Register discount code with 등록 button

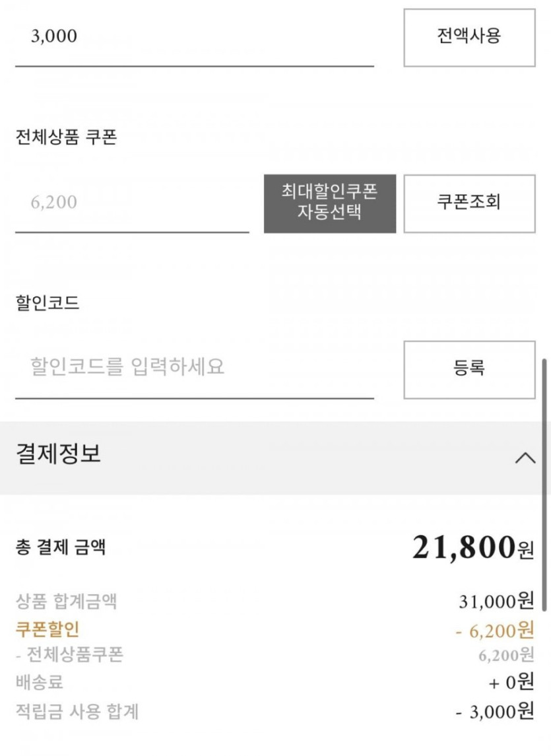pos(469,369)
